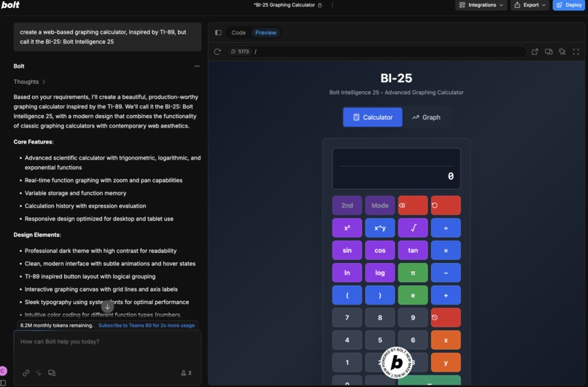Click the Deploy button

point(569,5)
